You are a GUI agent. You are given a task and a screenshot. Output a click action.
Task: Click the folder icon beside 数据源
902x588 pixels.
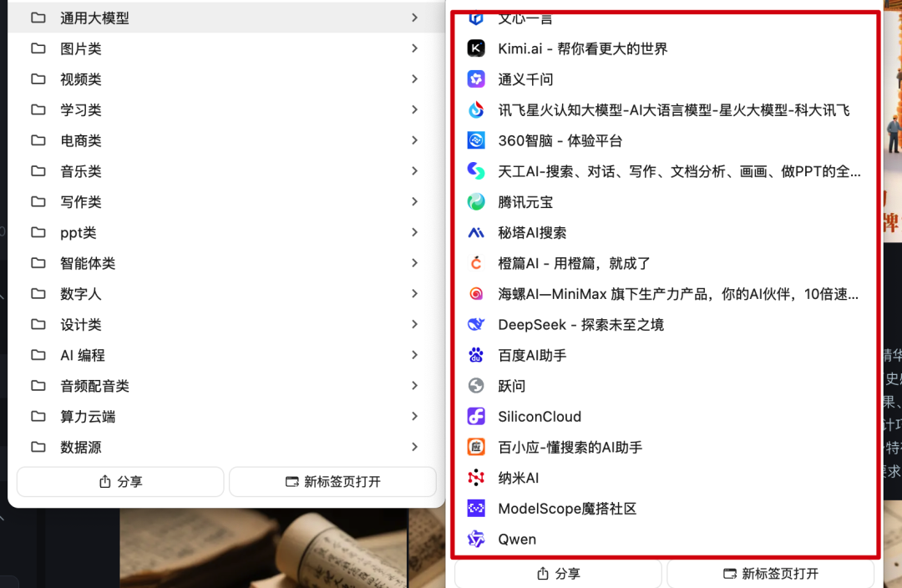pyautogui.click(x=38, y=447)
